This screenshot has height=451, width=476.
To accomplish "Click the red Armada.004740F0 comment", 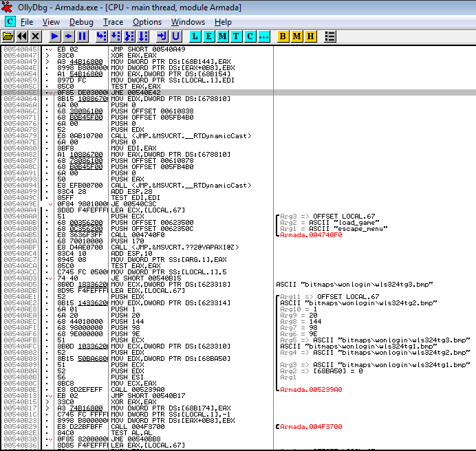I will coord(311,235).
